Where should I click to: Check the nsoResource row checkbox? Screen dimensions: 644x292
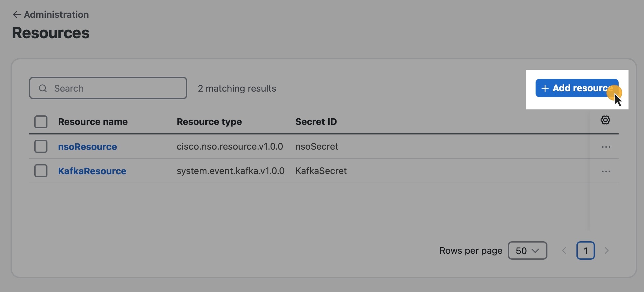(41, 146)
